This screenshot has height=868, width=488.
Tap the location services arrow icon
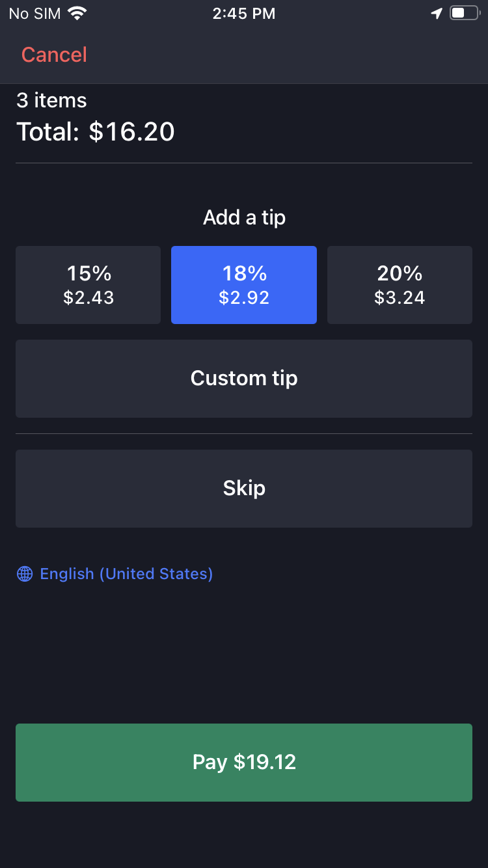[x=437, y=13]
